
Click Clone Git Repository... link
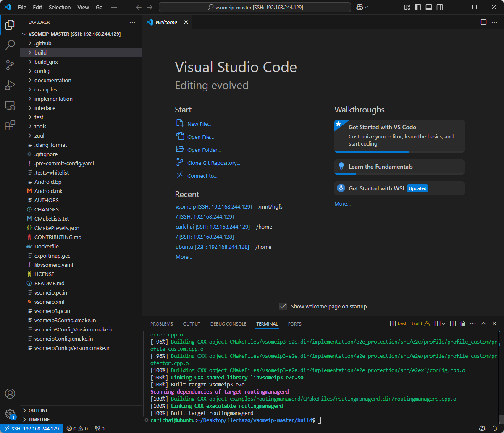(x=213, y=163)
